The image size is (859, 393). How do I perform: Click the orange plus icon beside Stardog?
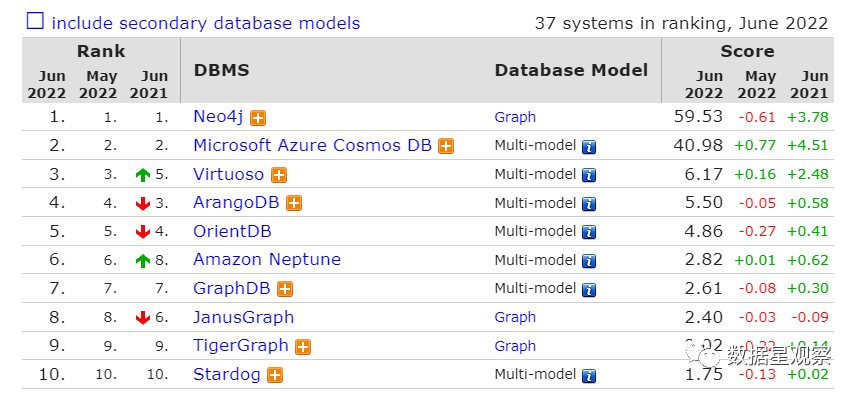(x=275, y=375)
